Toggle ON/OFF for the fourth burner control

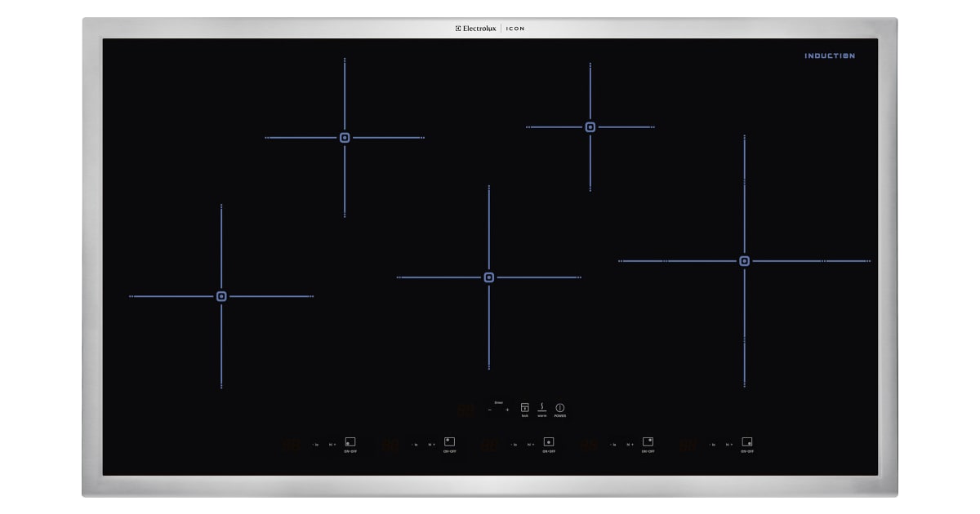pos(648,442)
